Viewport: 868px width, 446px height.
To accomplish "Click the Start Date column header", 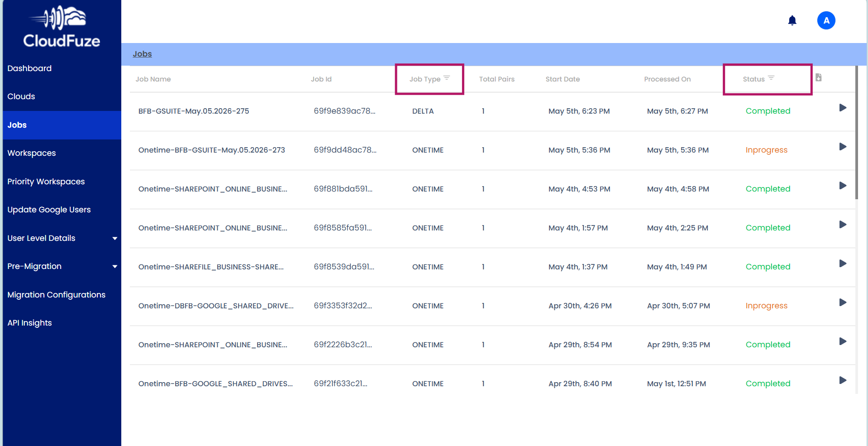I will [x=563, y=79].
